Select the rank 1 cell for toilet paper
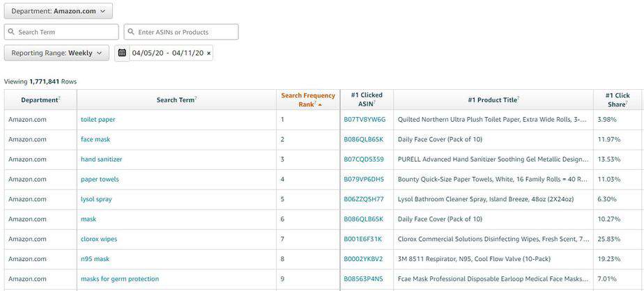Screen dimensions: 644x291 [308, 120]
